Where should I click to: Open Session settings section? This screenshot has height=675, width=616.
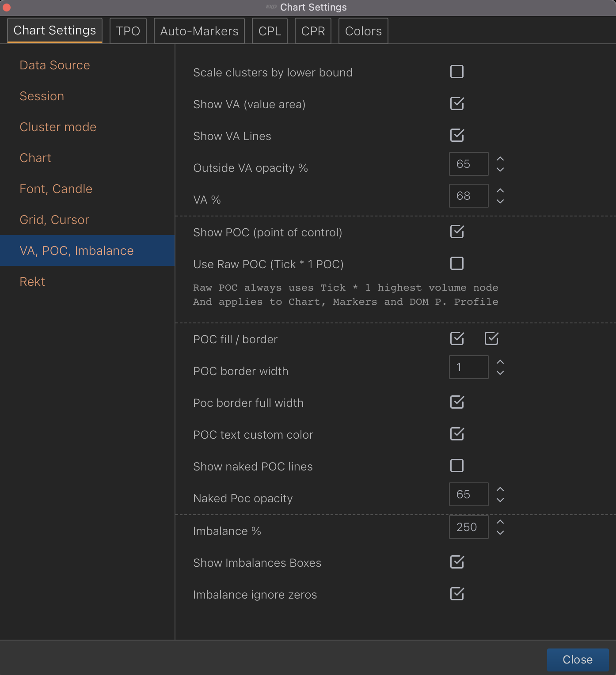[x=87, y=96]
